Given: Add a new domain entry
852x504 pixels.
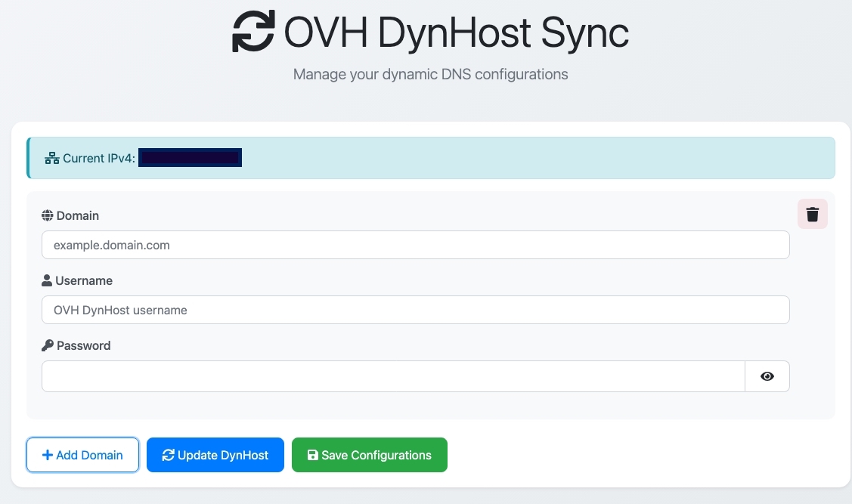Looking at the screenshot, I should [82, 455].
